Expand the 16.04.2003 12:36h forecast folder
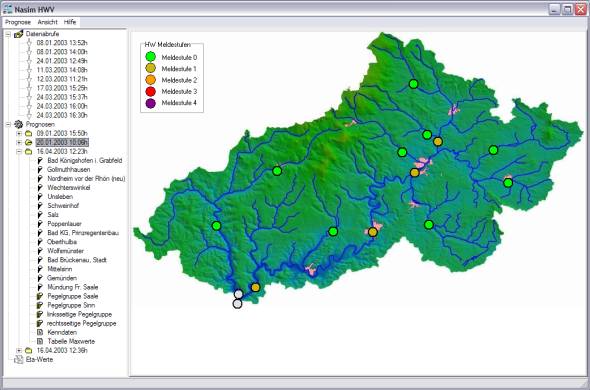This screenshot has width=590, height=390. coord(19,350)
